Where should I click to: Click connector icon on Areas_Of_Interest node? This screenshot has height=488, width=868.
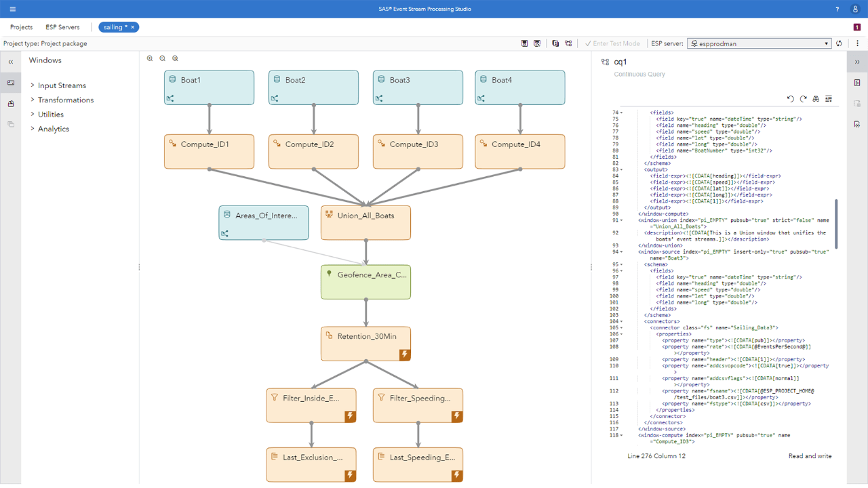[x=224, y=233]
